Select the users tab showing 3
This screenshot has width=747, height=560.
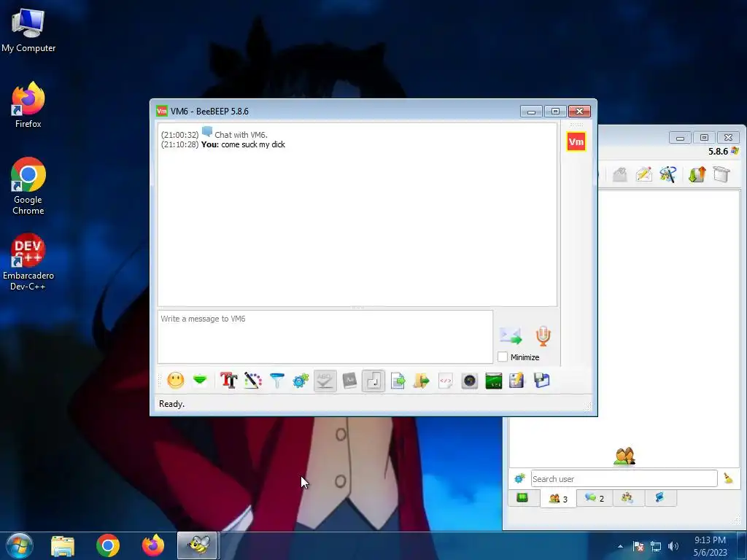(558, 499)
